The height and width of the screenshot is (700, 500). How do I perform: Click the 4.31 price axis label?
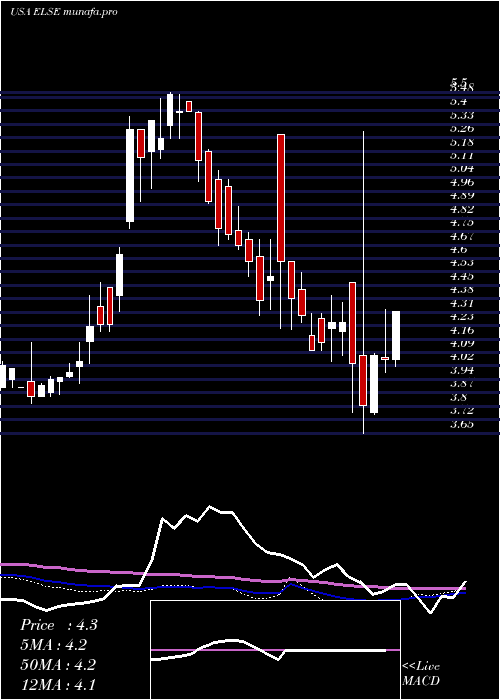pos(462,303)
